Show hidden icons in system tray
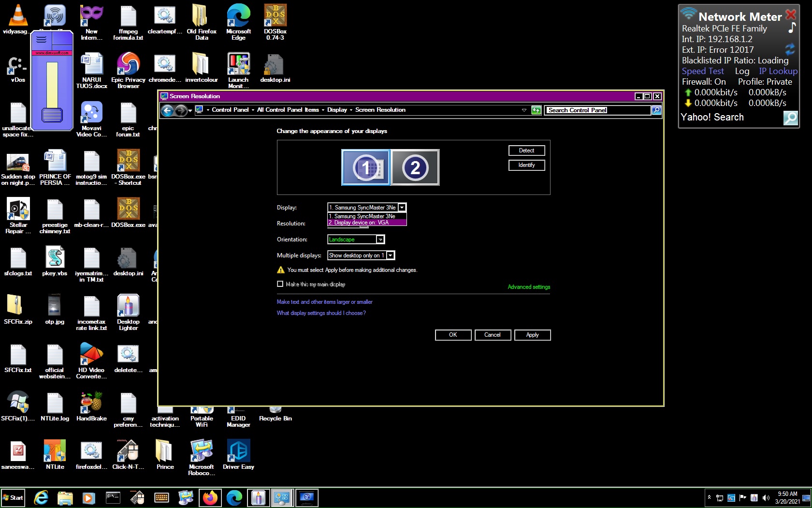Image resolution: width=812 pixels, height=508 pixels. [x=709, y=497]
